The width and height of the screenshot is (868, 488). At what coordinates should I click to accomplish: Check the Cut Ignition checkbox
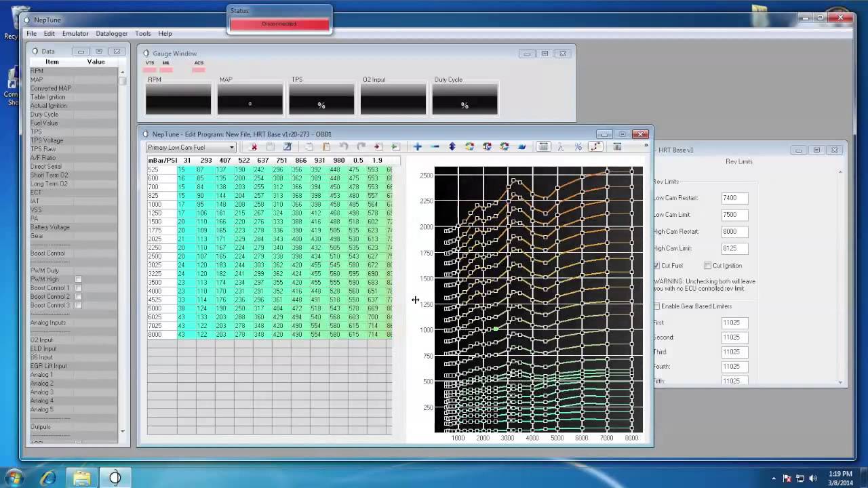point(707,266)
